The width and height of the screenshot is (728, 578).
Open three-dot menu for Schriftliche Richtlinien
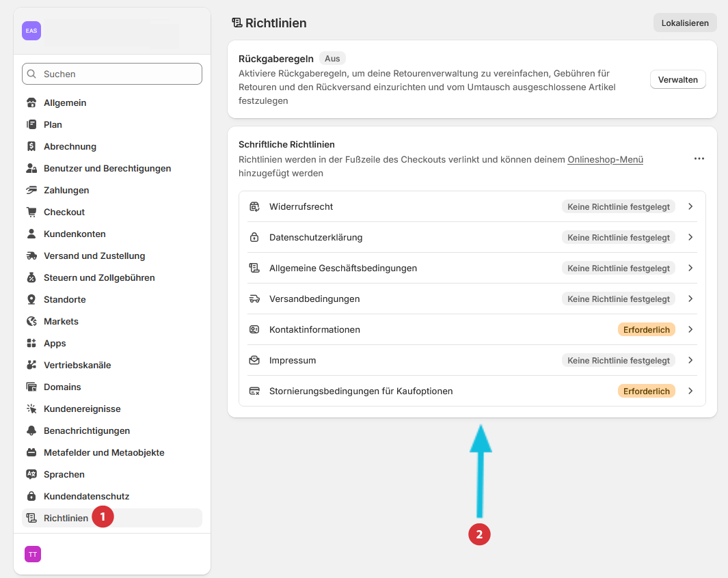coord(699,159)
